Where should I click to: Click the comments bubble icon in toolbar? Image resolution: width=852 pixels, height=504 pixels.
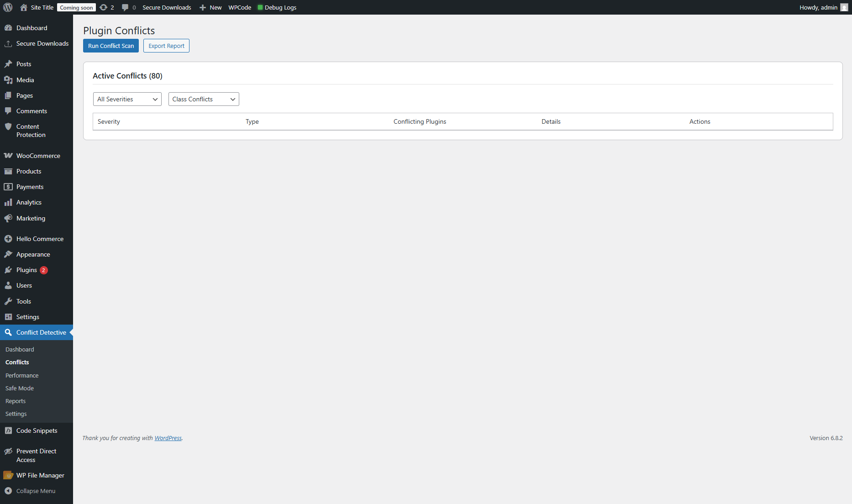click(x=125, y=7)
